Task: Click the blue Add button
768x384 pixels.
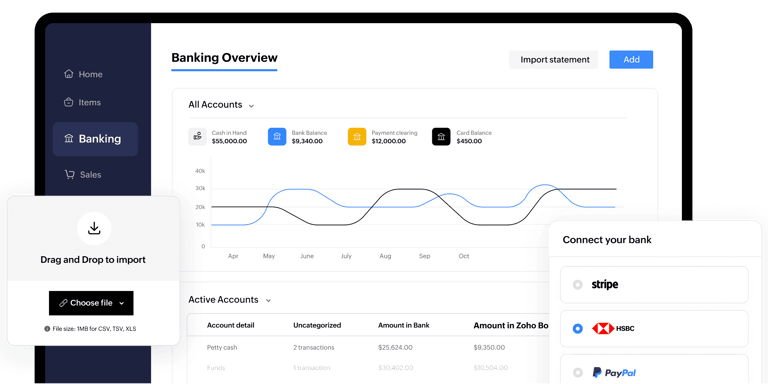Action: click(x=631, y=60)
